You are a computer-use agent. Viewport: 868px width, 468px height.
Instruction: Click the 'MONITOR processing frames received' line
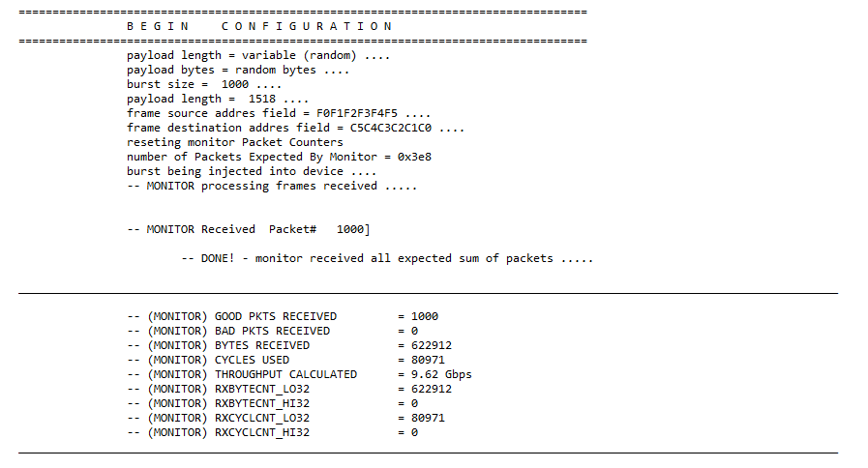tap(272, 186)
